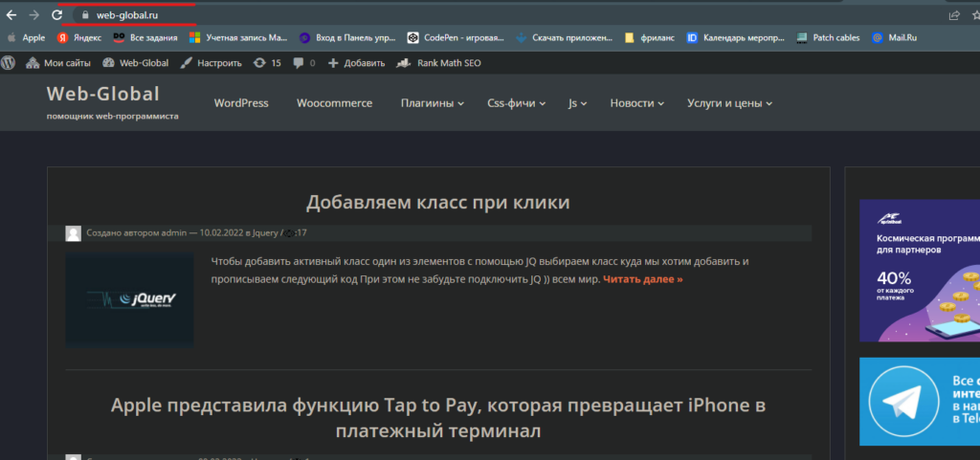Click Добавить new content item
980x460 pixels.
point(356,63)
